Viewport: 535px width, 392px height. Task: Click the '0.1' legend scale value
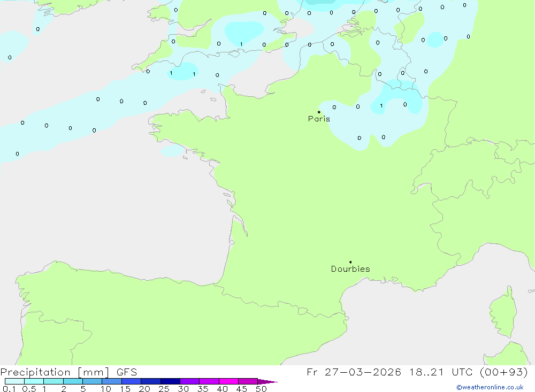pos(9,389)
